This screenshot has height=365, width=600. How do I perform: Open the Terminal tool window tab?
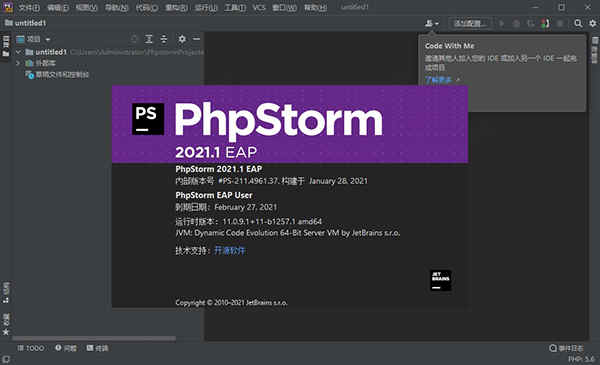[97, 348]
